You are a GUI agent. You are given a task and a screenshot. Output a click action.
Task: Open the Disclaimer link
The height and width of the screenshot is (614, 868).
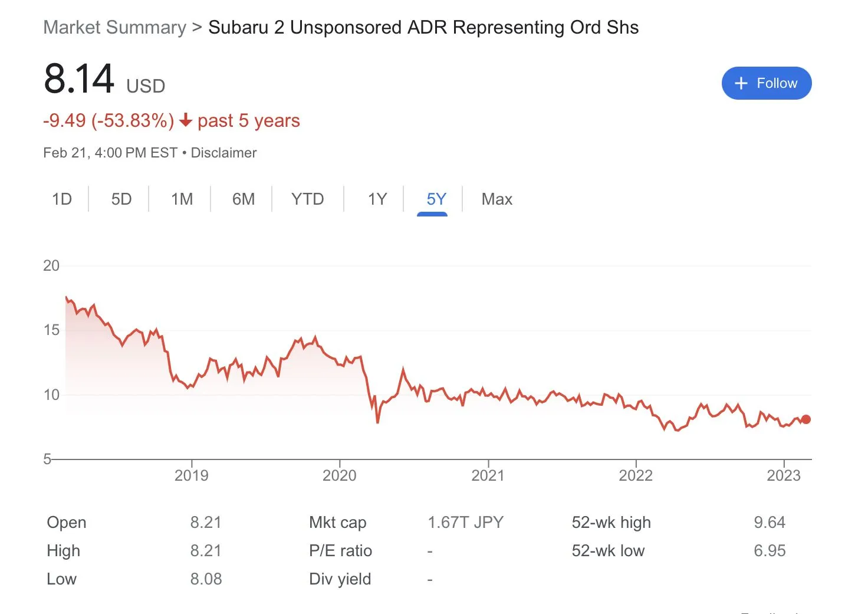(x=223, y=153)
